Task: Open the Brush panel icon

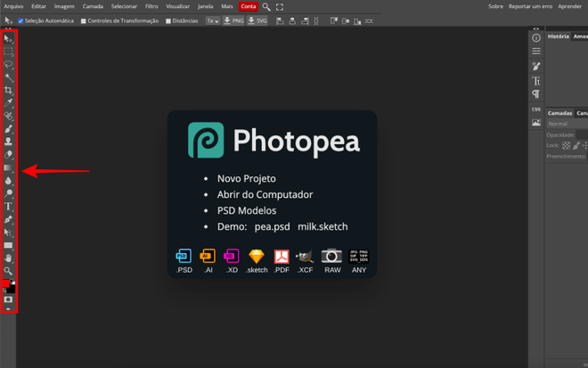Action: [536, 67]
